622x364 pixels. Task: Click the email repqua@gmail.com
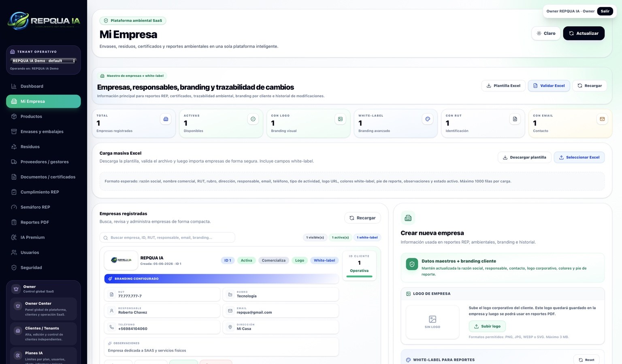tap(254, 313)
